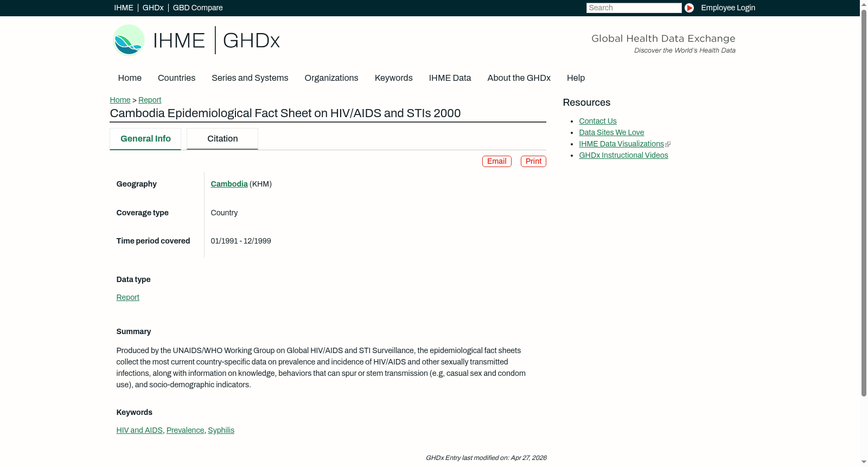Click the scrollbar up arrow

point(864,4)
